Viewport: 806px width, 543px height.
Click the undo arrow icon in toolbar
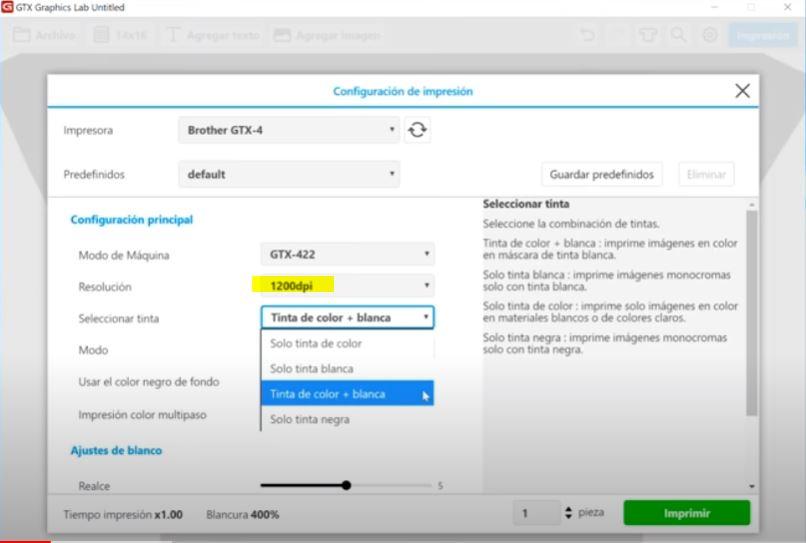click(x=588, y=35)
